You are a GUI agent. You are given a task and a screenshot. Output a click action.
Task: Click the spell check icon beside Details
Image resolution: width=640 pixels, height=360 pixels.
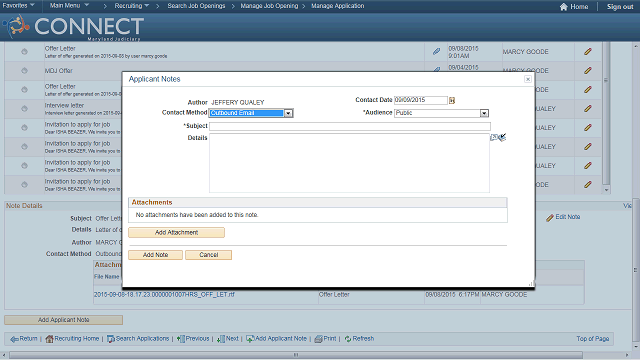[498, 138]
